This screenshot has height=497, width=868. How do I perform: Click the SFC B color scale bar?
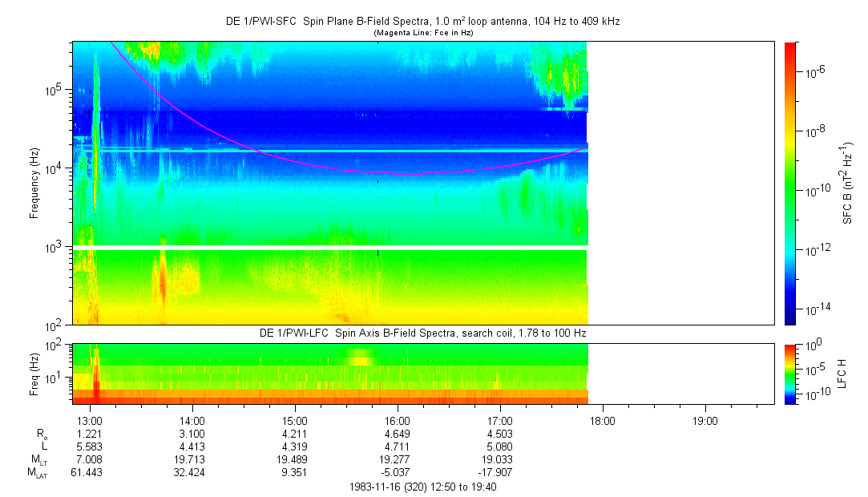pos(789,183)
